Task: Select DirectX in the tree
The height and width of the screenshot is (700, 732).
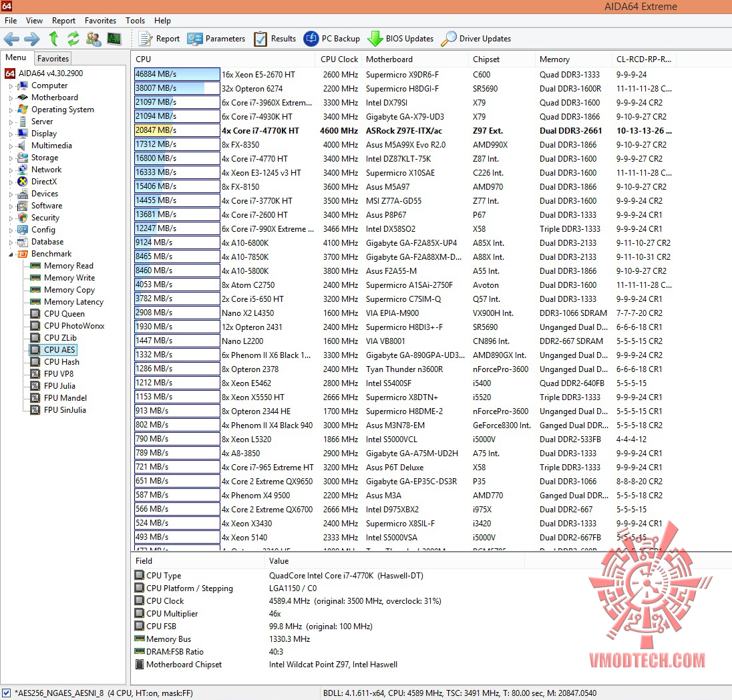Action: click(x=37, y=182)
